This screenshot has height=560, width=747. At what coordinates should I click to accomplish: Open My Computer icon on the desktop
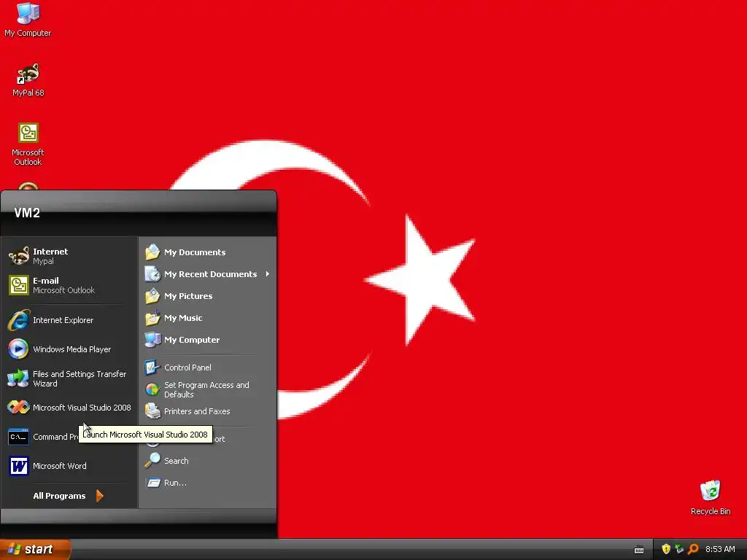point(28,19)
